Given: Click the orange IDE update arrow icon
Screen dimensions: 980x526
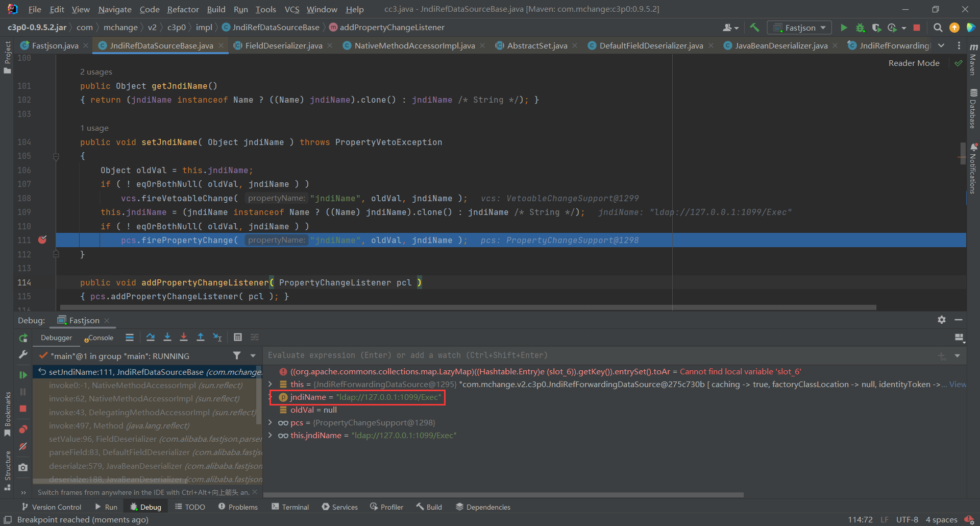Looking at the screenshot, I should (954, 28).
